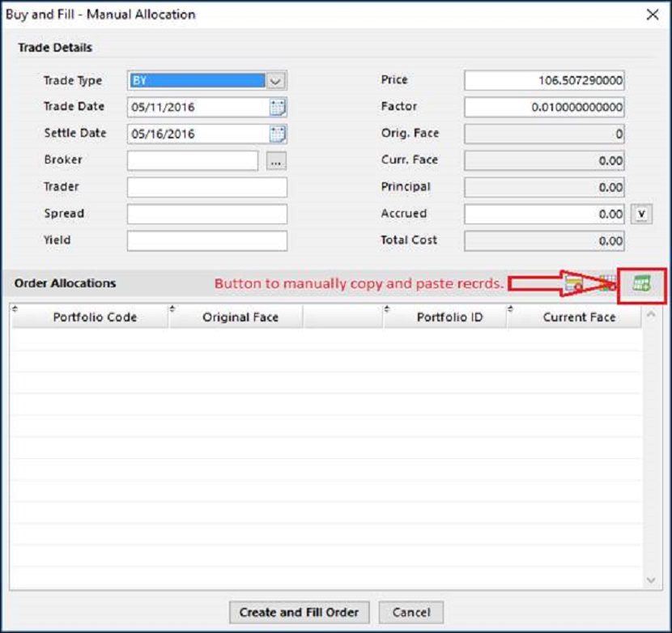
Task: Click the Orig. Face field
Action: coord(544,134)
